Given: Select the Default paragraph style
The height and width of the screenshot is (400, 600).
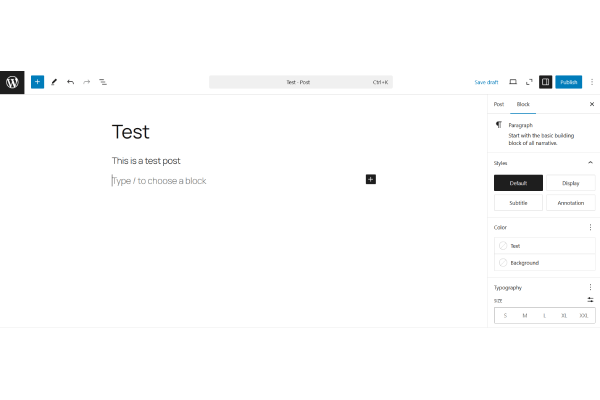Looking at the screenshot, I should tap(518, 183).
